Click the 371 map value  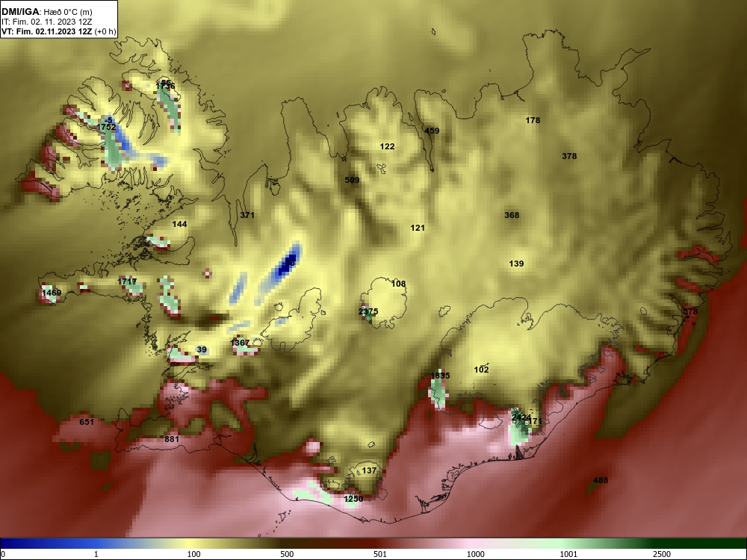[x=247, y=215]
